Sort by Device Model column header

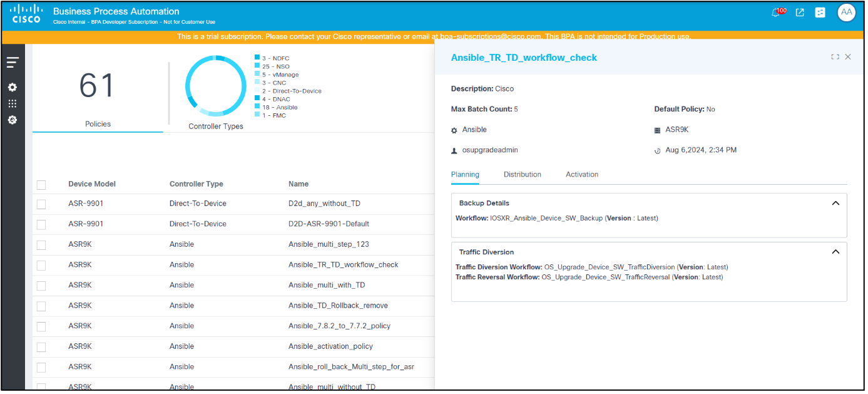[92, 184]
